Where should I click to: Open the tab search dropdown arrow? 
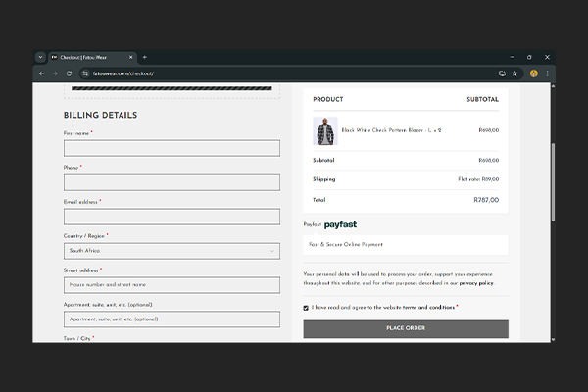tap(40, 57)
